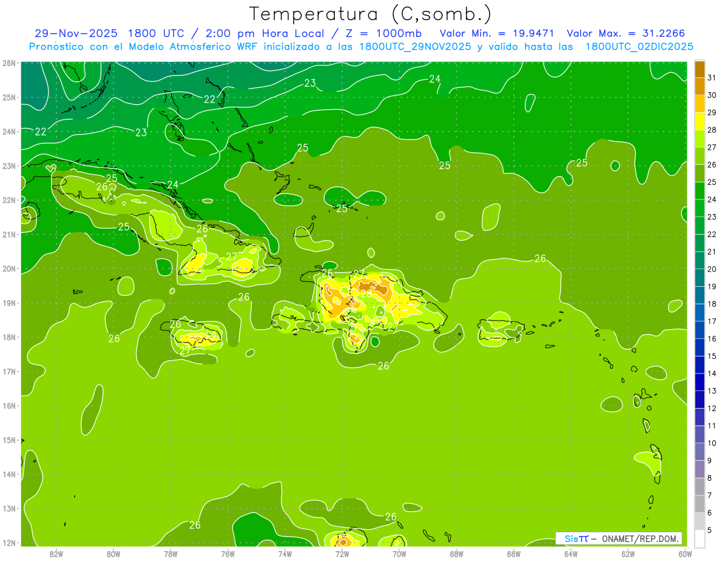Select the yellow 28 legend color block
This screenshot has height=562, width=728.
(x=699, y=121)
